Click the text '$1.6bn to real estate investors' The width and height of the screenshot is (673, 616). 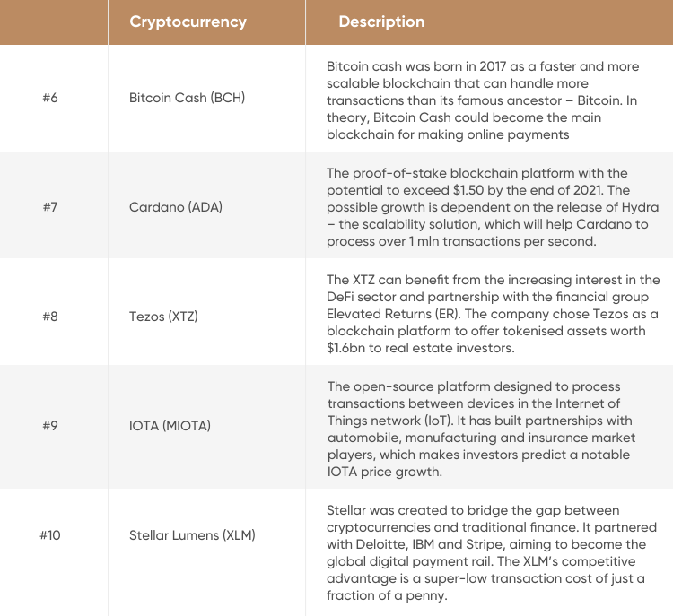coord(420,348)
